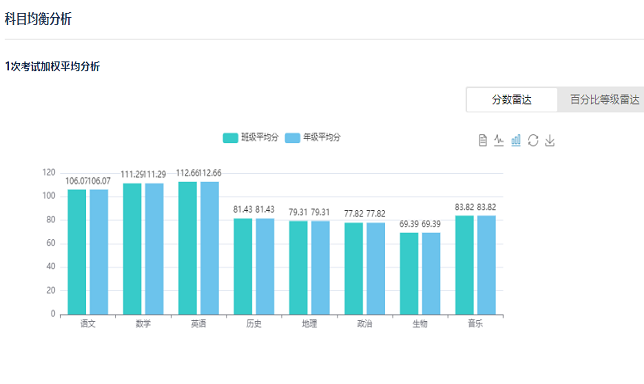Click the green class-average bar for 语文
Screen dimensions: 644x384
(x=77, y=252)
